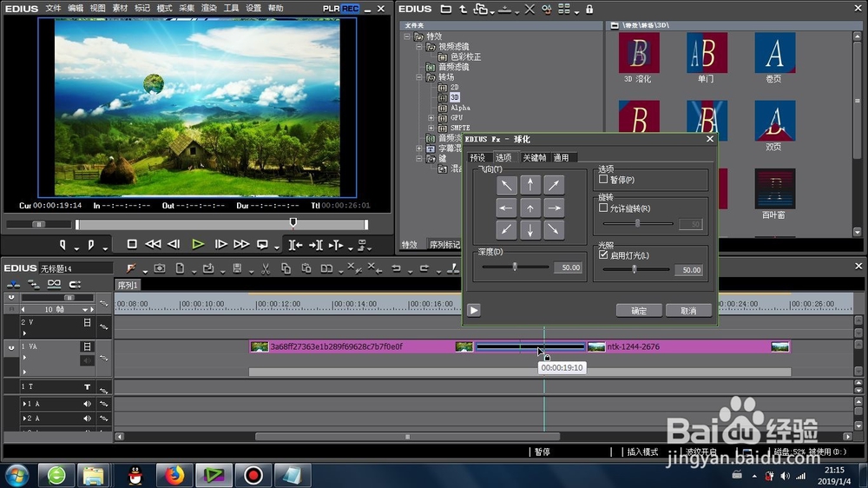Enable the 允许旋转(R) checkbox
868x488 pixels.
pos(603,208)
